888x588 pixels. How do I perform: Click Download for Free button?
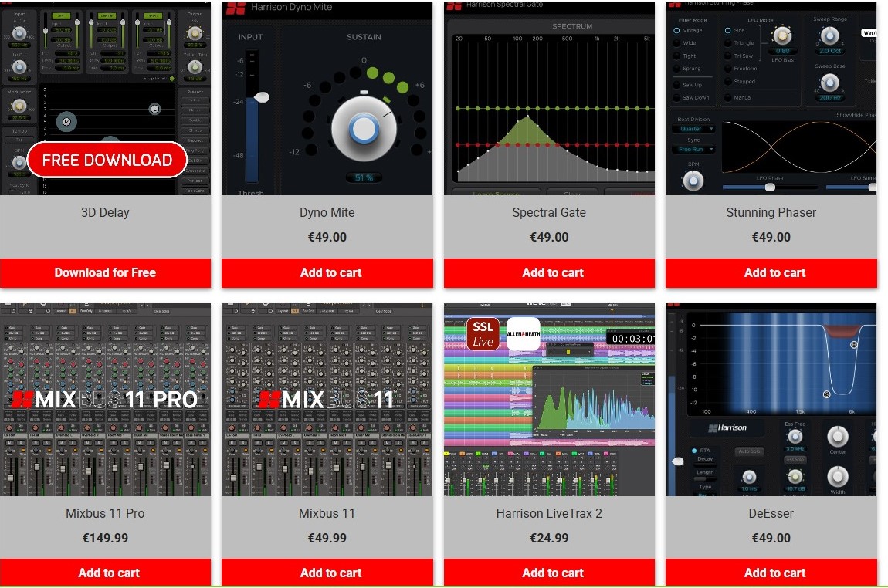[105, 272]
